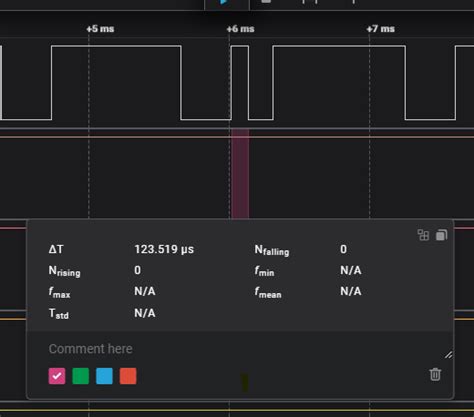Viewport: 474px width, 417px height.
Task: Click the N rising value 0
Action: 137,270
